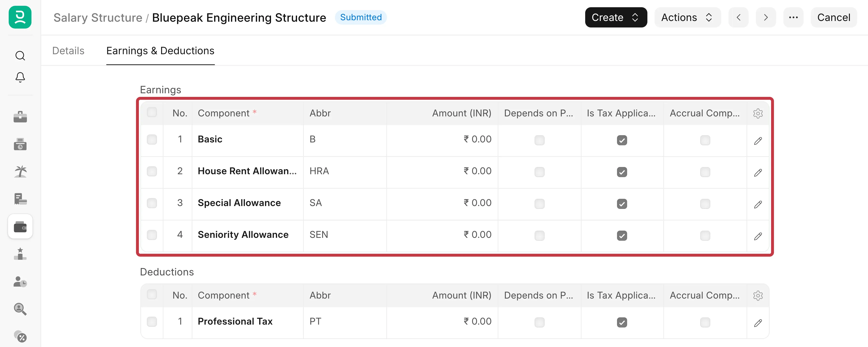
Task: Edit Seniority Allowance row pencil icon
Action: (758, 236)
